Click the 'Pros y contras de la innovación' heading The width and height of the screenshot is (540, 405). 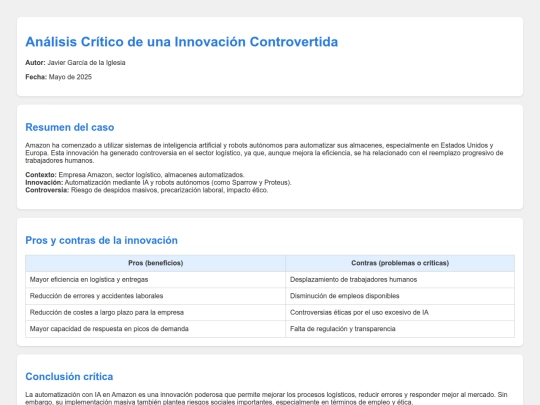point(102,240)
